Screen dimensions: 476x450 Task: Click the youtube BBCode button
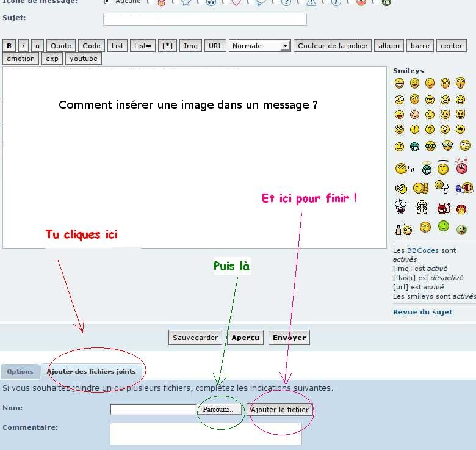84,59
